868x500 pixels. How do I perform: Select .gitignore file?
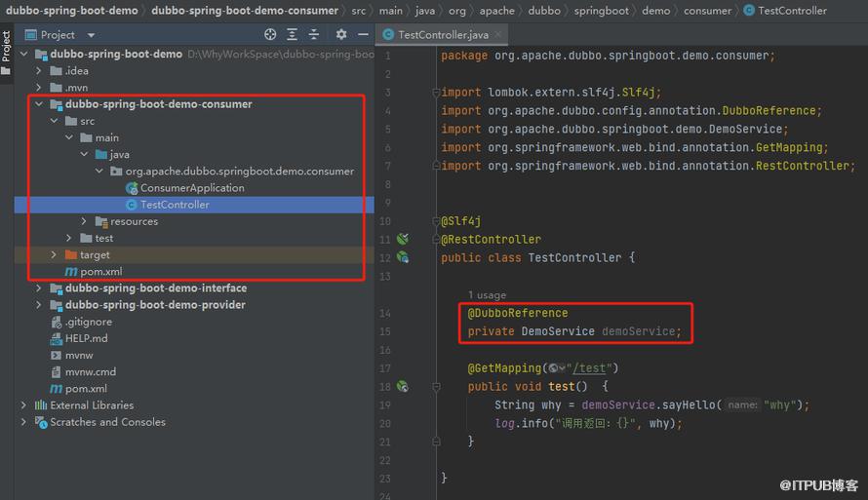pos(88,322)
